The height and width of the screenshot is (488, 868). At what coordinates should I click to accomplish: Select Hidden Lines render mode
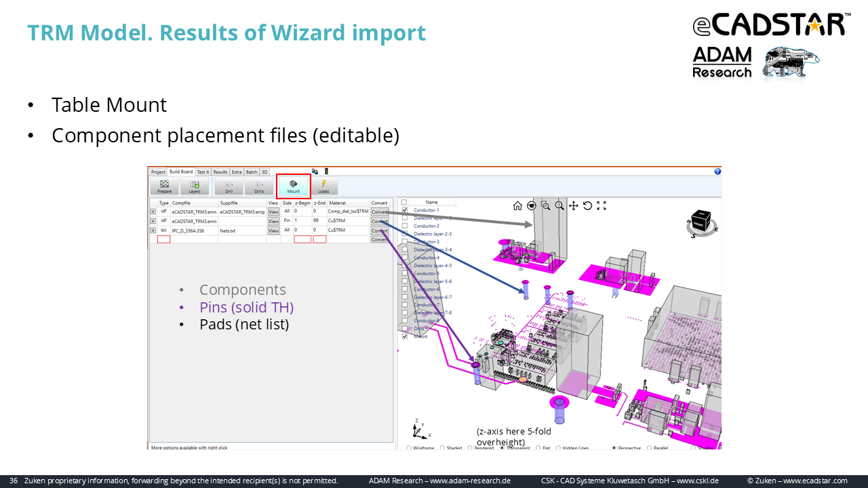[x=557, y=448]
